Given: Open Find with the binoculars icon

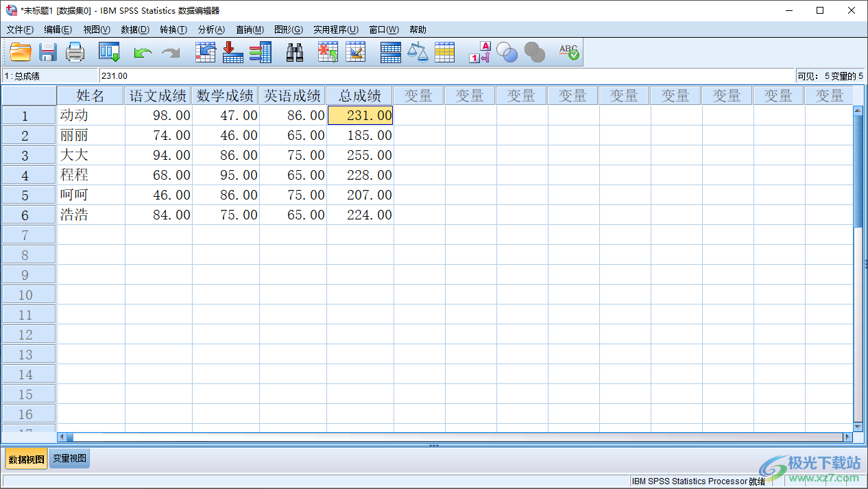Looking at the screenshot, I should [x=295, y=52].
